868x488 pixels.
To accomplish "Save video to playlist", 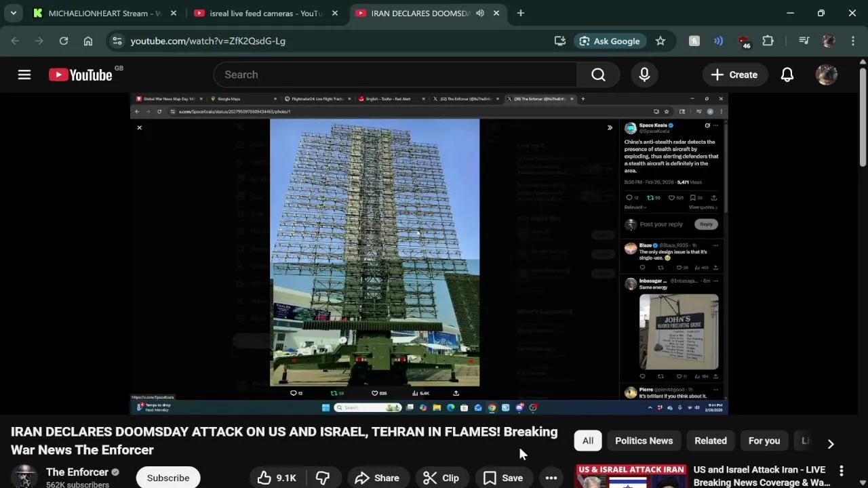I will point(503,478).
